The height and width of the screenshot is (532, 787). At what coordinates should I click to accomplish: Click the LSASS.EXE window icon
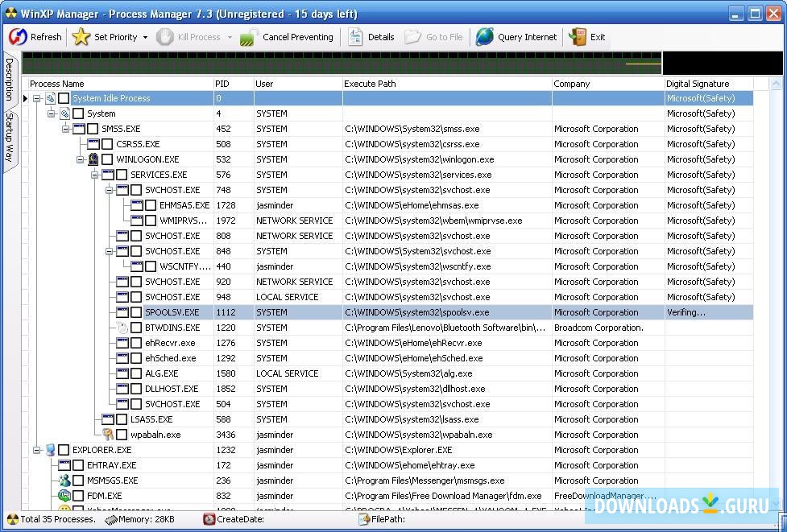(108, 419)
